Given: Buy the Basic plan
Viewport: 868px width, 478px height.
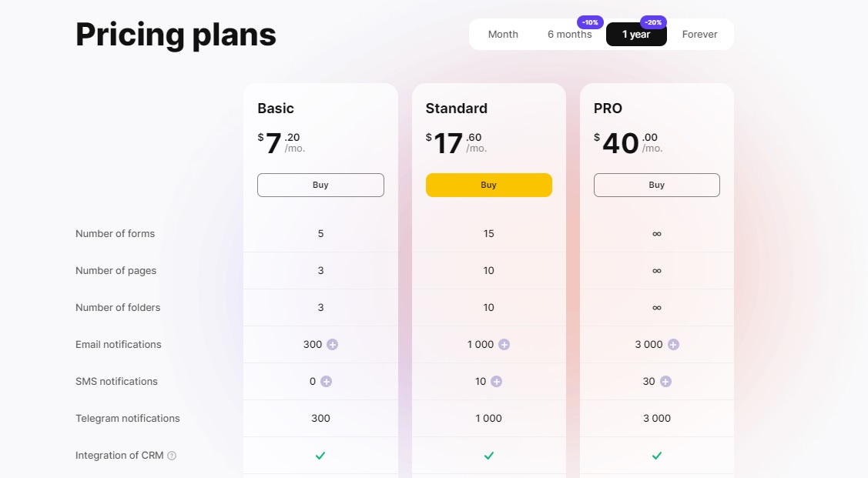Looking at the screenshot, I should (320, 185).
